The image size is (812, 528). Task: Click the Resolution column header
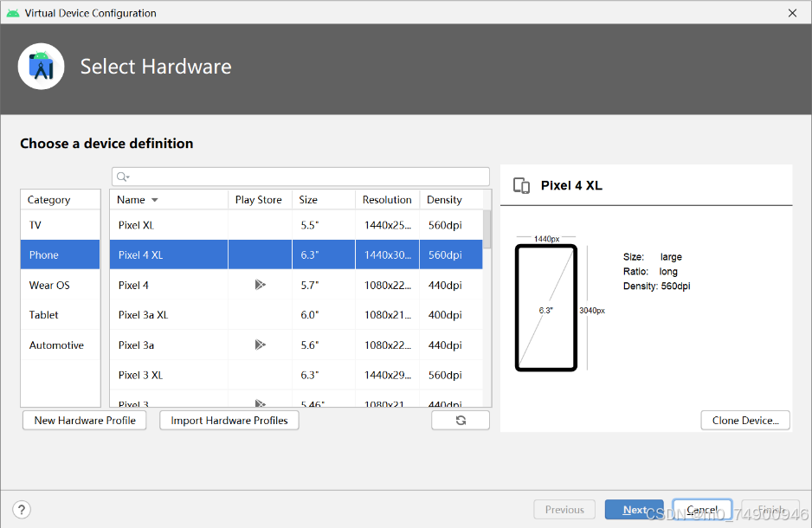click(x=387, y=200)
